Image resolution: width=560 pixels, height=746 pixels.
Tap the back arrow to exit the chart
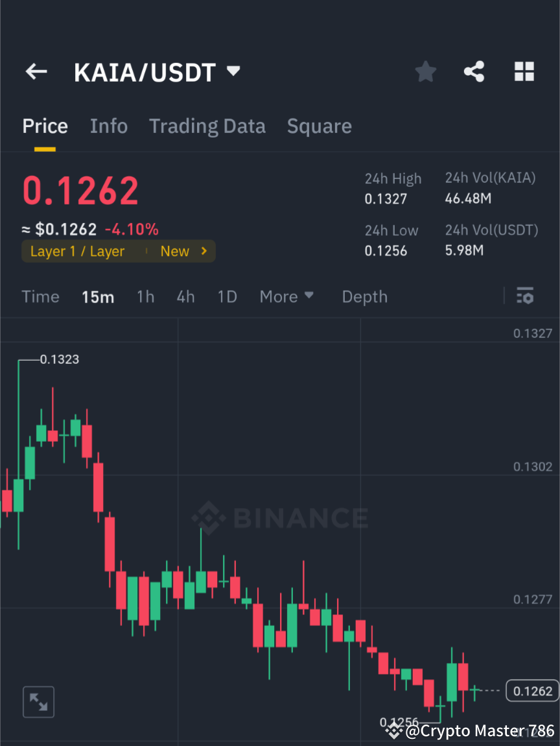coord(36,71)
